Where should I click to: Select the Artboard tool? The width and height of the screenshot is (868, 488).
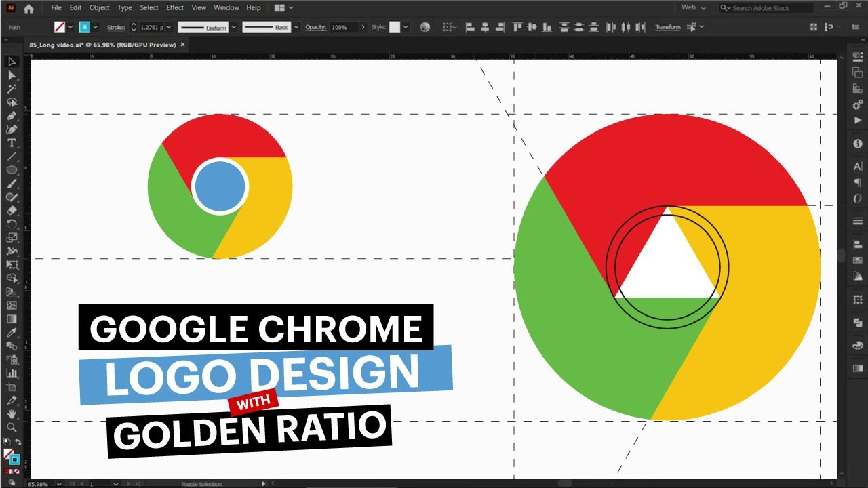point(12,386)
